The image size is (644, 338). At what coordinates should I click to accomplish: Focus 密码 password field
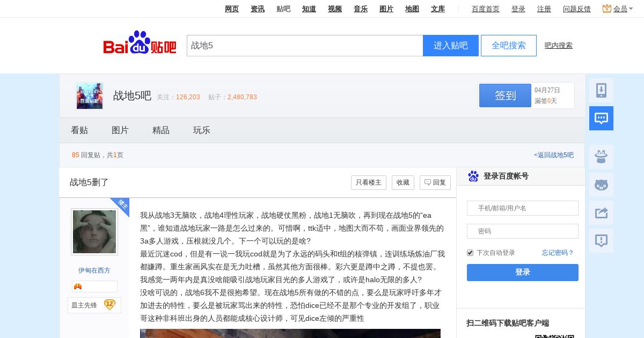(523, 231)
